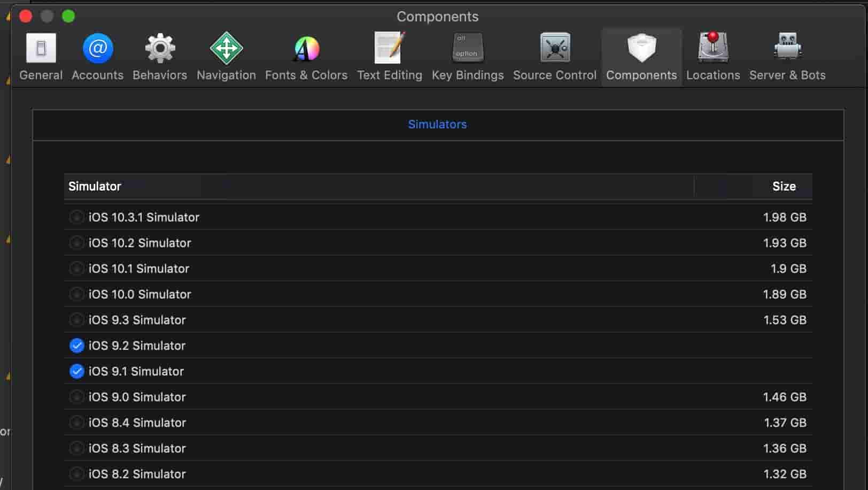Click the installed checkmark for iOS 9.2 Simulator
Viewport: 868px width, 490px height.
[x=76, y=346]
